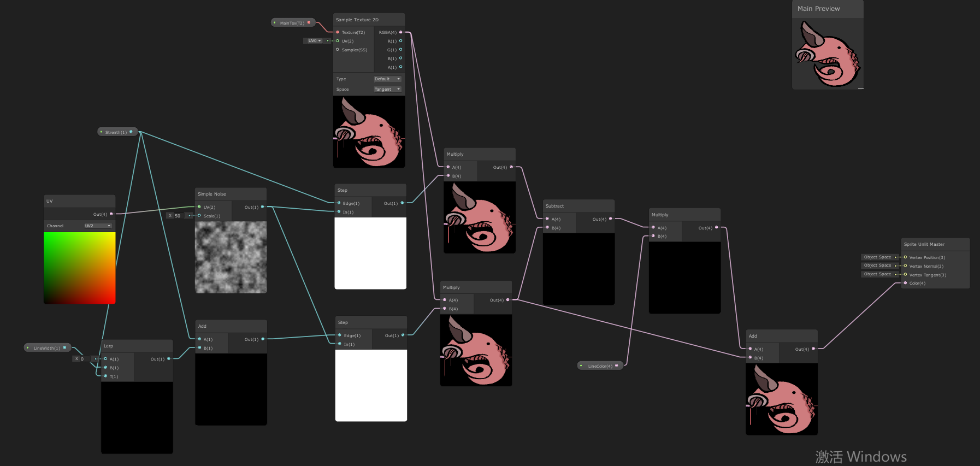Click the Lerp node black preview
The width and height of the screenshot is (980, 466).
(137, 417)
